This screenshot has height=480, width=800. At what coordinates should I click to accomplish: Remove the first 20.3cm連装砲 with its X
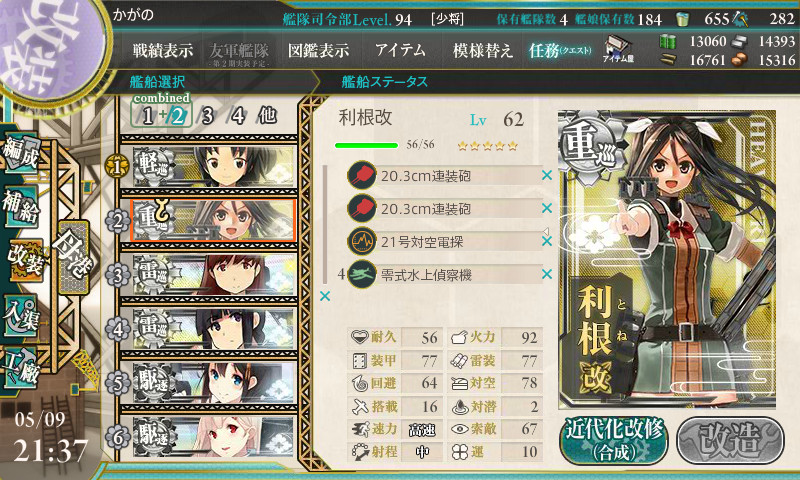(x=547, y=175)
